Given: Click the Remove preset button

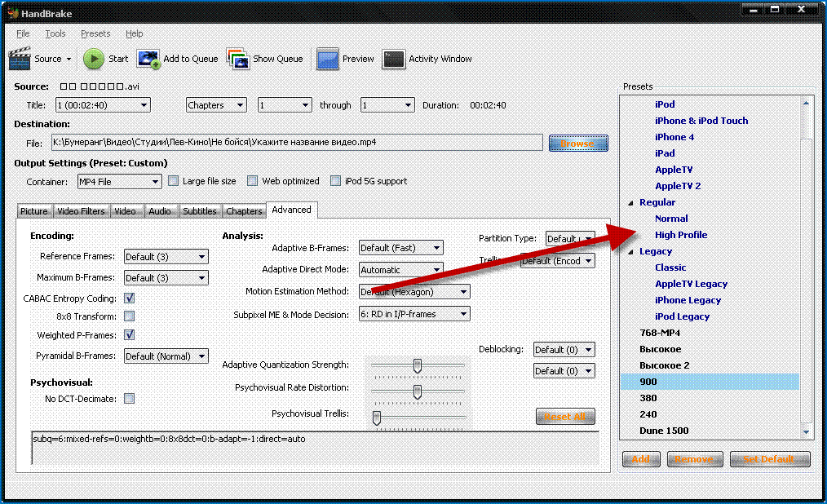Looking at the screenshot, I should 693,459.
